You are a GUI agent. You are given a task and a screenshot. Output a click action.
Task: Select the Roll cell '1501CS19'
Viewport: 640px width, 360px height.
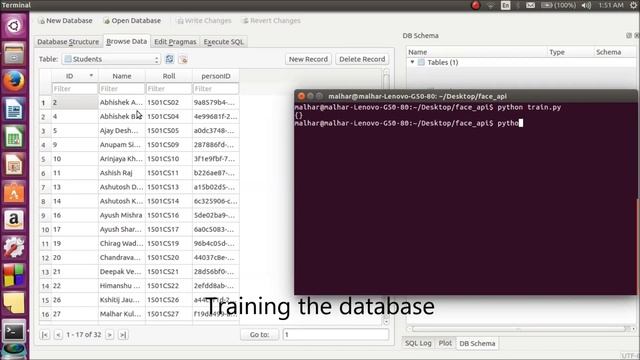click(x=169, y=243)
